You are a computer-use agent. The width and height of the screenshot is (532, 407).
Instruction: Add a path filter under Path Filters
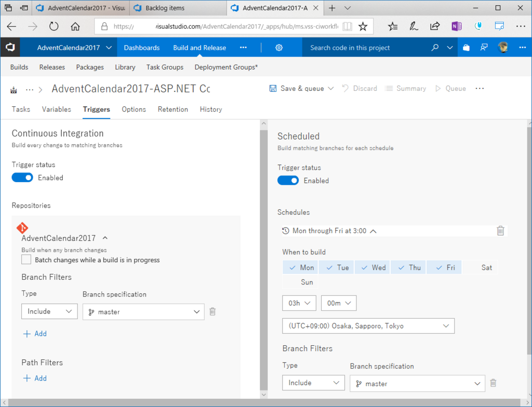(35, 378)
